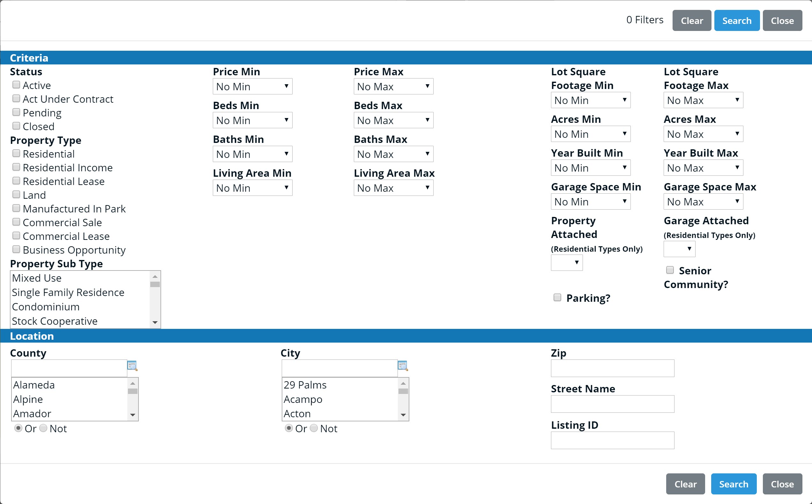This screenshot has height=504, width=812.
Task: Click the City lookup search icon
Action: (x=403, y=366)
